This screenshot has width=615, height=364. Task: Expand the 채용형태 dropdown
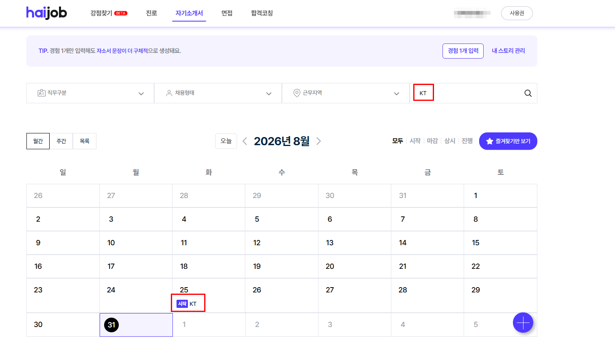coord(218,93)
